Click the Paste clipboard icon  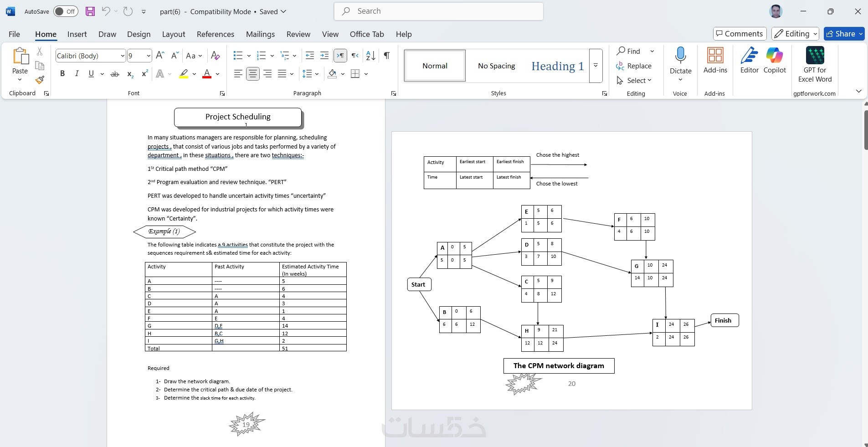(20, 56)
